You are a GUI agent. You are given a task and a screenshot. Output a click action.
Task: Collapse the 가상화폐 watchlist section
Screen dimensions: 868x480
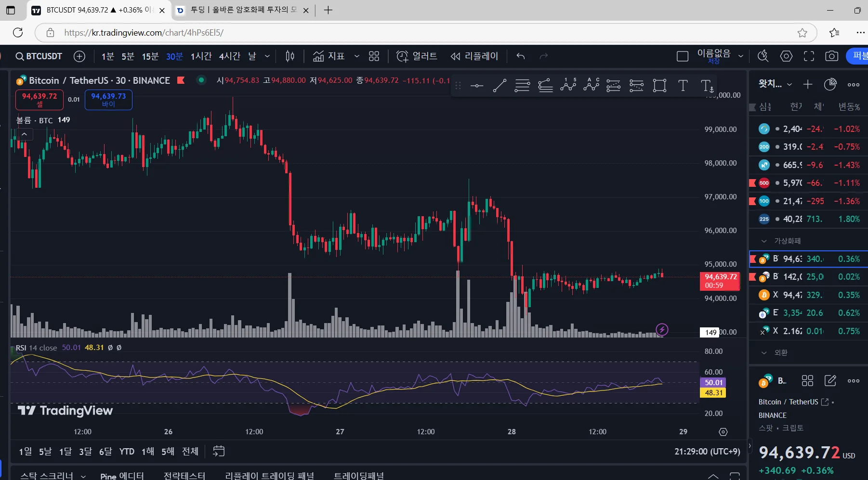click(764, 241)
